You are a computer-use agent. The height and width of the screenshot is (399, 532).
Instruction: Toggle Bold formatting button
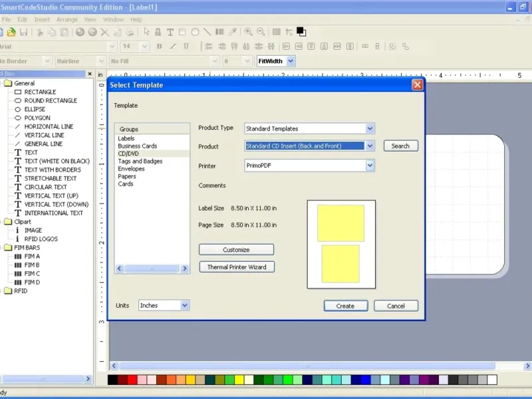160,47
